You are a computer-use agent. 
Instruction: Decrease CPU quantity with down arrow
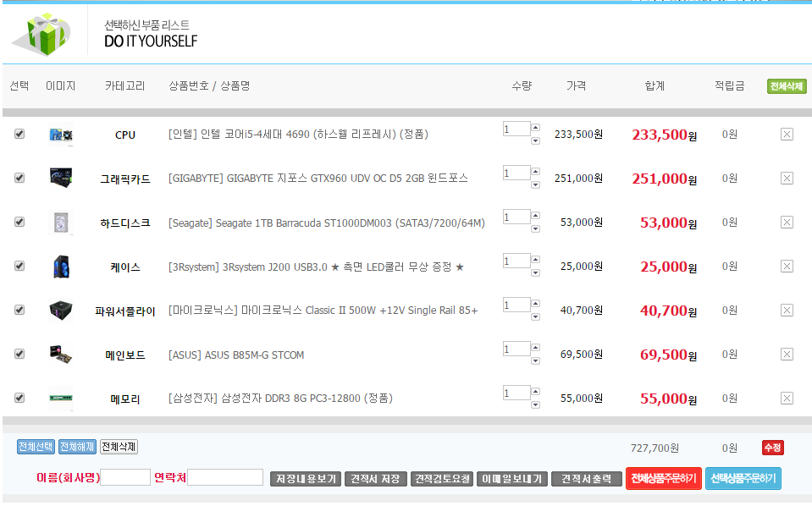coord(535,140)
